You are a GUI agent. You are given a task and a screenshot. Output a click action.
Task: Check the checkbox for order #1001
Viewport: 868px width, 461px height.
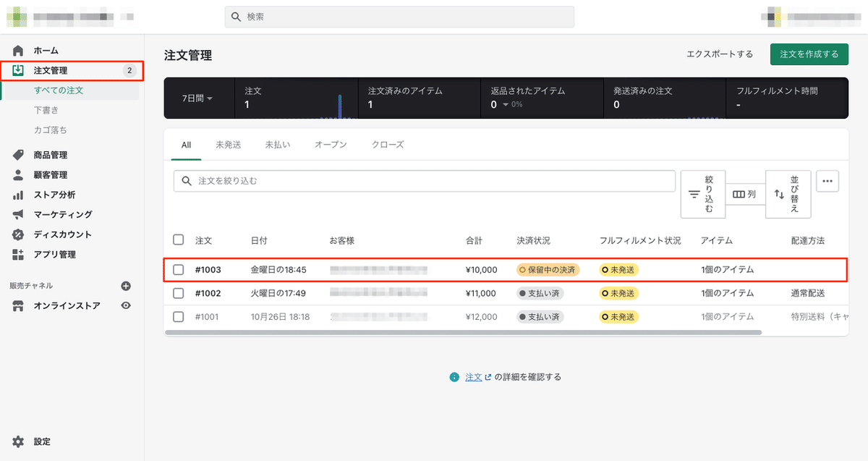179,317
